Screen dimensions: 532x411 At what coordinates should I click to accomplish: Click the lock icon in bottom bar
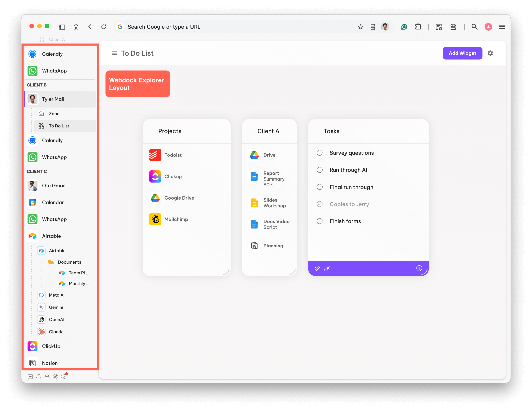pyautogui.click(x=47, y=376)
